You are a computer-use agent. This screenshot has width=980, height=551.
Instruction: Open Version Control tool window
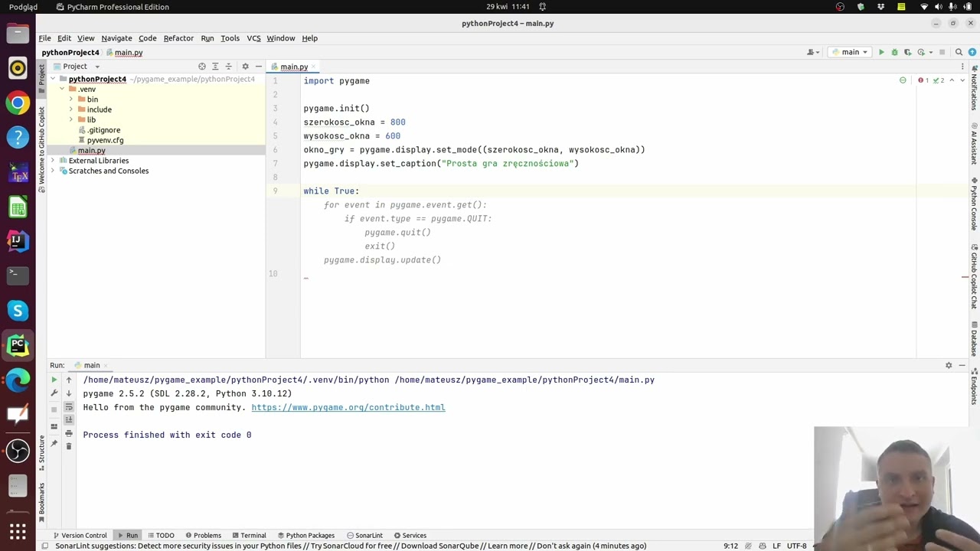[x=80, y=535]
